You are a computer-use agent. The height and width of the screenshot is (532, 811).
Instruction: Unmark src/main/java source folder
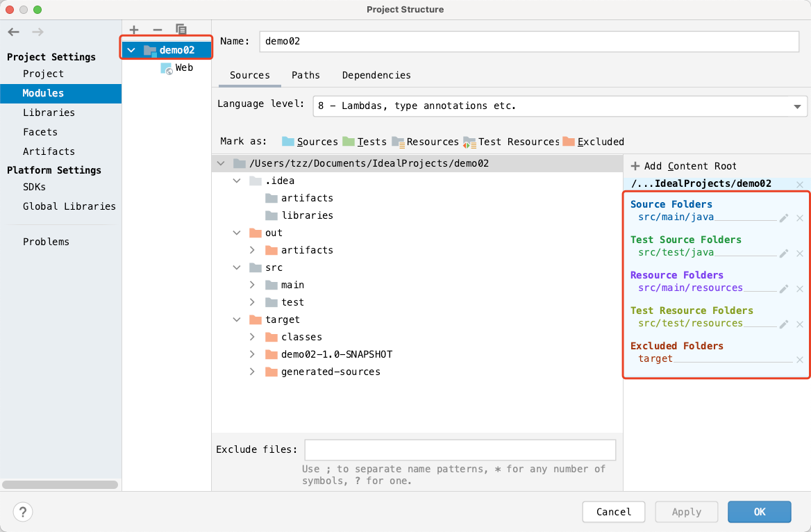(800, 218)
